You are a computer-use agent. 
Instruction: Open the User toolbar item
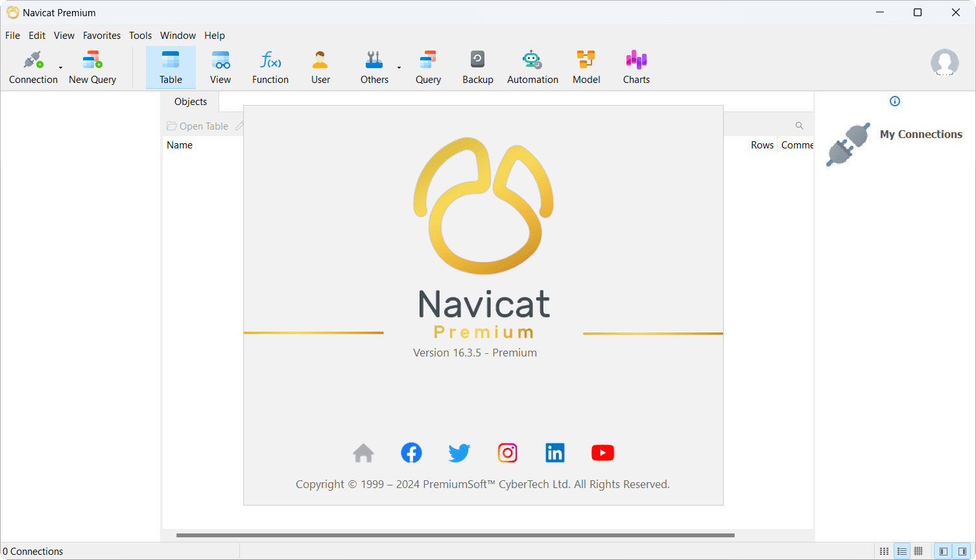pos(320,67)
